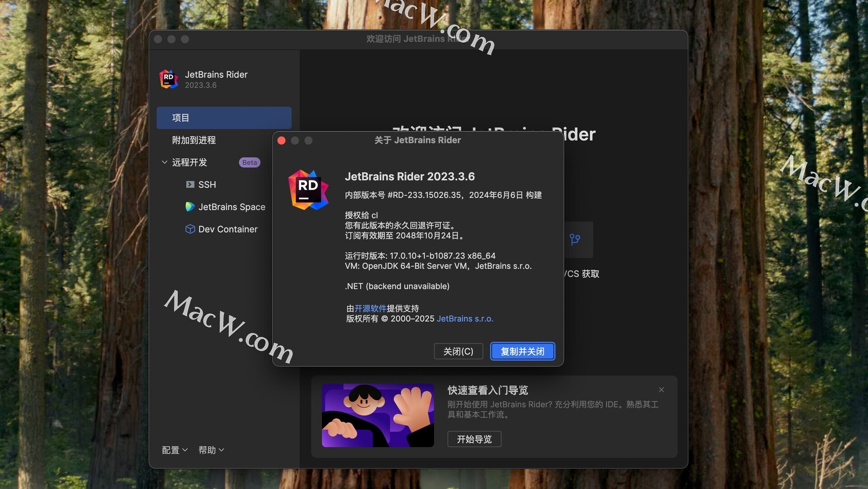The height and width of the screenshot is (489, 868).
Task: Click the tour illustration thumbnail
Action: coord(378,415)
